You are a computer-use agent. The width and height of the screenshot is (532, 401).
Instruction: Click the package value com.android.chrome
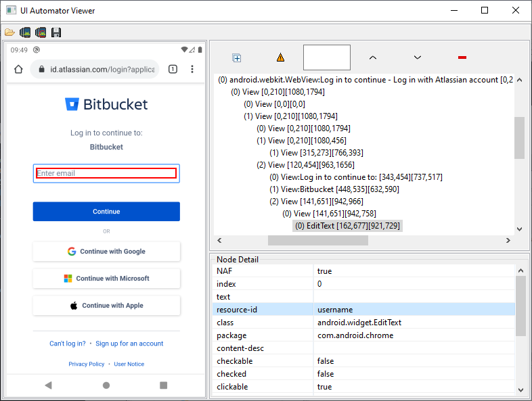point(355,335)
